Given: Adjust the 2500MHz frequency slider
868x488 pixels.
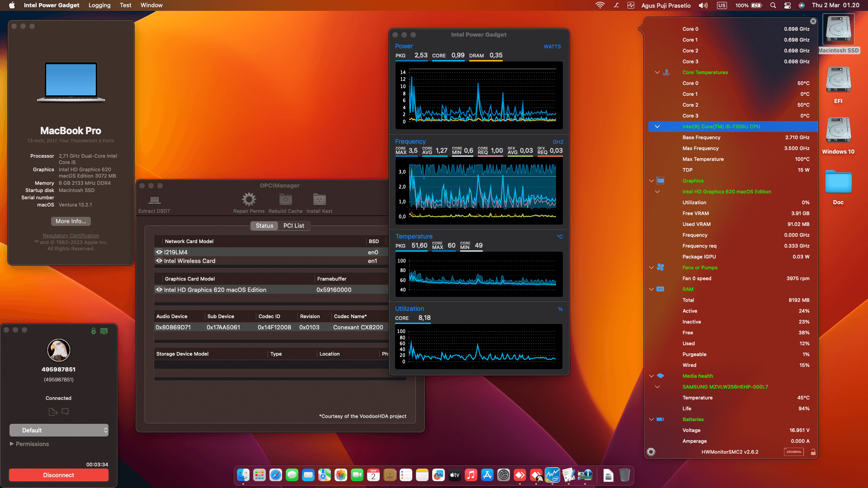Looking at the screenshot, I should point(794,451).
